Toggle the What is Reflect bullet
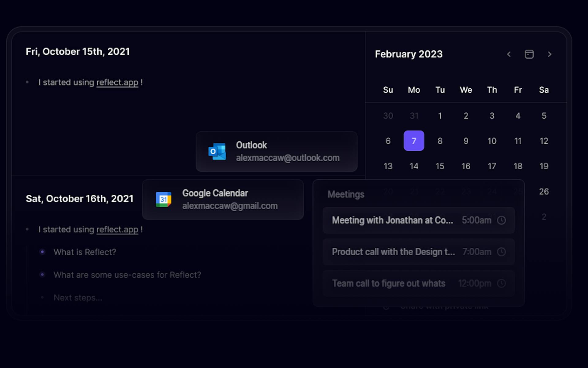 (x=42, y=252)
